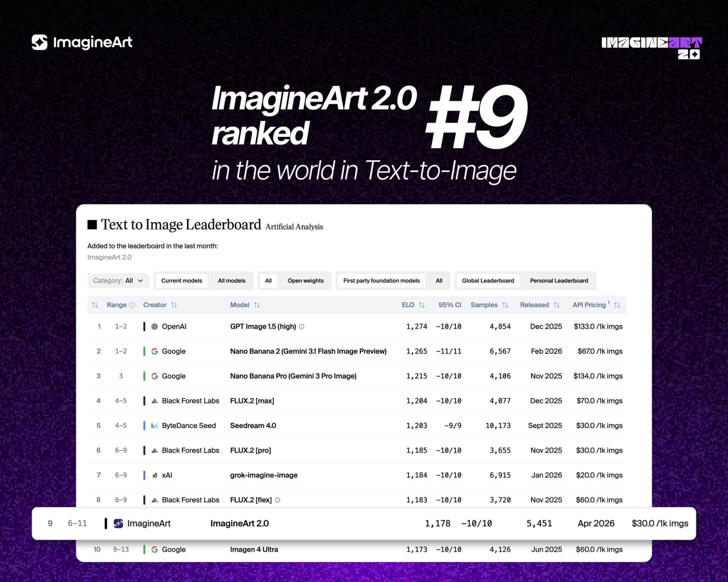Click Google logo in Nano Banana Pro row

click(x=155, y=376)
